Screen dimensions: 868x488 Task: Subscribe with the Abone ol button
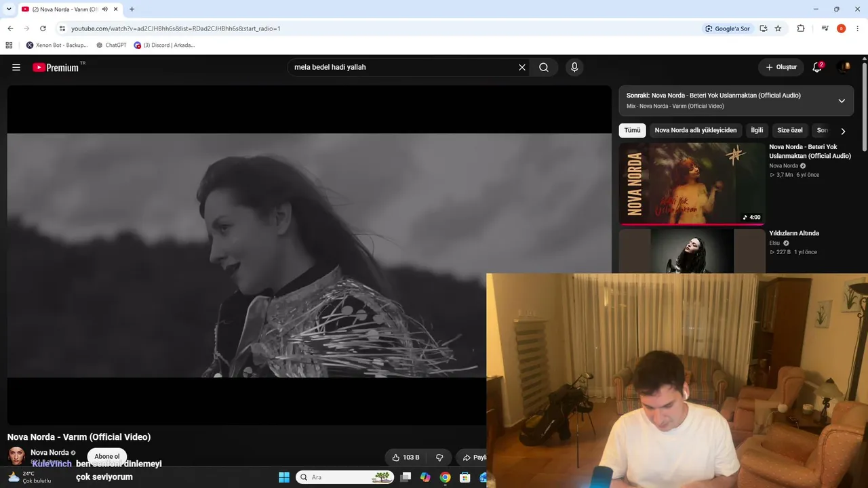[107, 456]
